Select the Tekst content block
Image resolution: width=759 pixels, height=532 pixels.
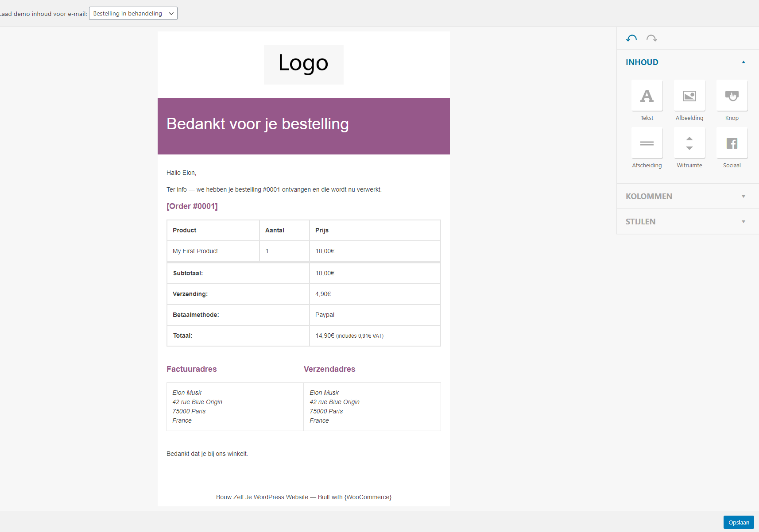tap(647, 96)
